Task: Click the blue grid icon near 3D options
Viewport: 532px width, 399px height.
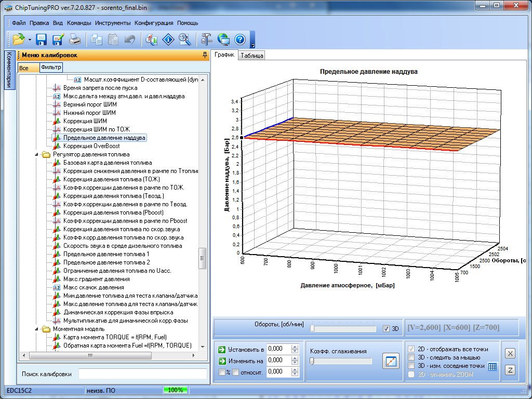Action: pos(493,367)
